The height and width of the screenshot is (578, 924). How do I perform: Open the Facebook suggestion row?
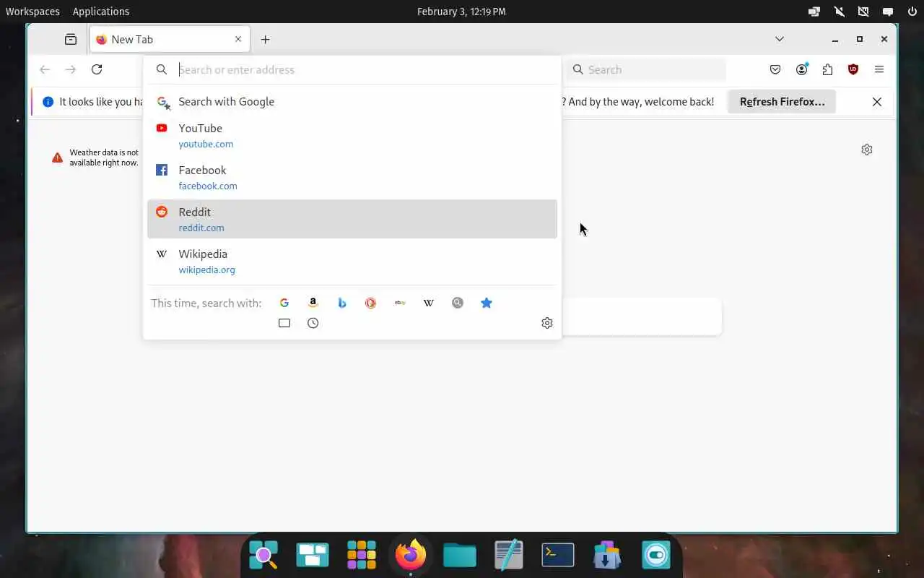(x=352, y=177)
